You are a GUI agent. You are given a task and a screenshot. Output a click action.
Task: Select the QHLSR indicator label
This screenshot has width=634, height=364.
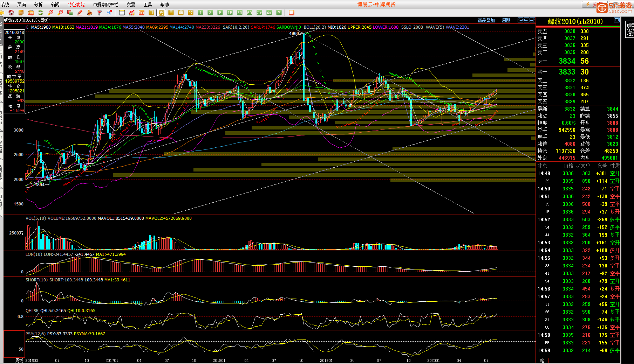32,311
